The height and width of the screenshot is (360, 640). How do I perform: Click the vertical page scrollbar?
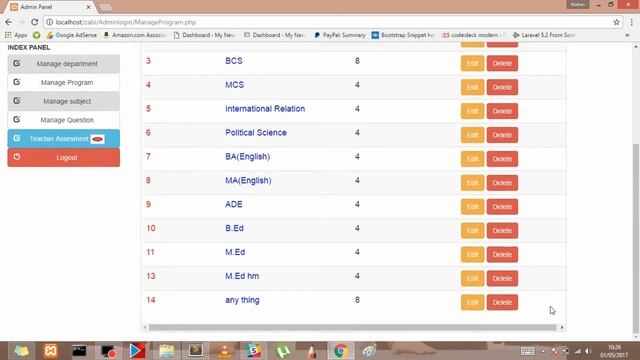(636, 239)
